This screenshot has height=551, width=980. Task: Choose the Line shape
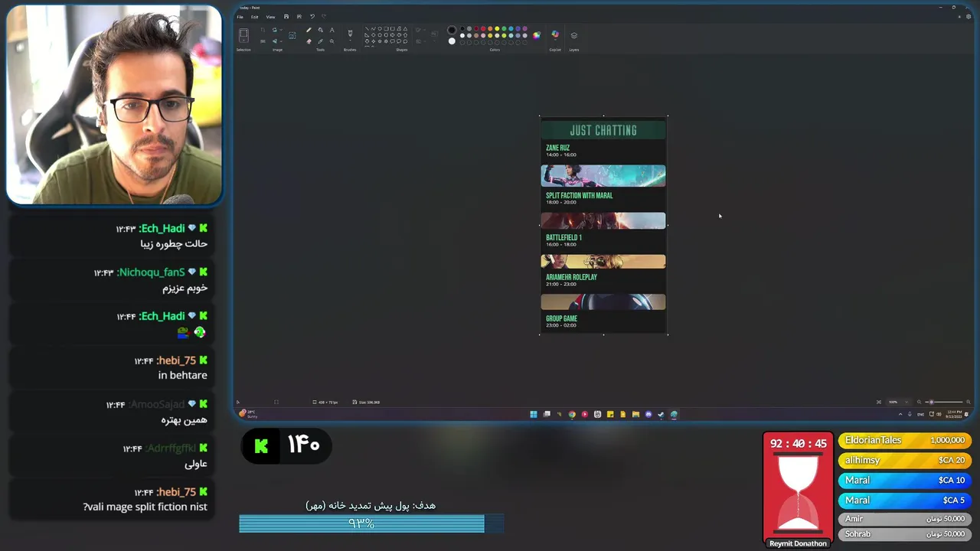pyautogui.click(x=367, y=28)
